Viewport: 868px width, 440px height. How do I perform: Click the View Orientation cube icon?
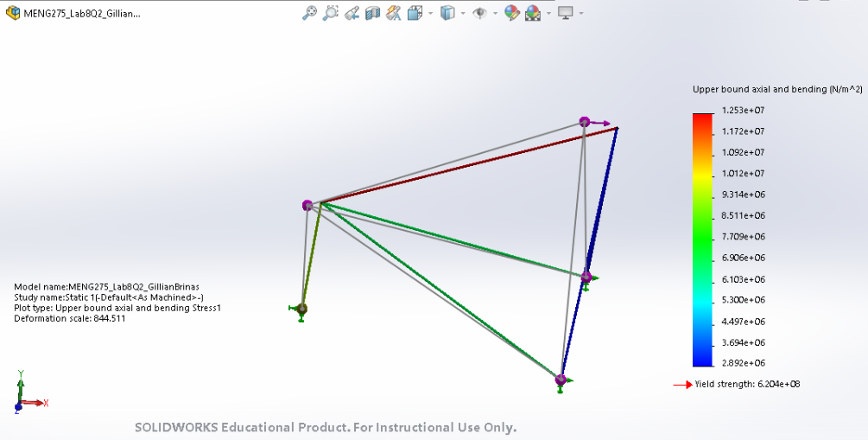pos(415,13)
